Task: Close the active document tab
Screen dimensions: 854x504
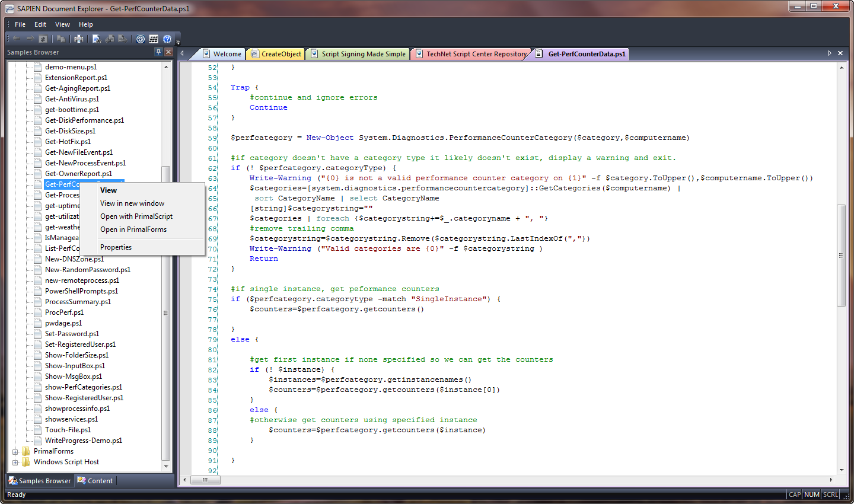Action: pyautogui.click(x=840, y=53)
